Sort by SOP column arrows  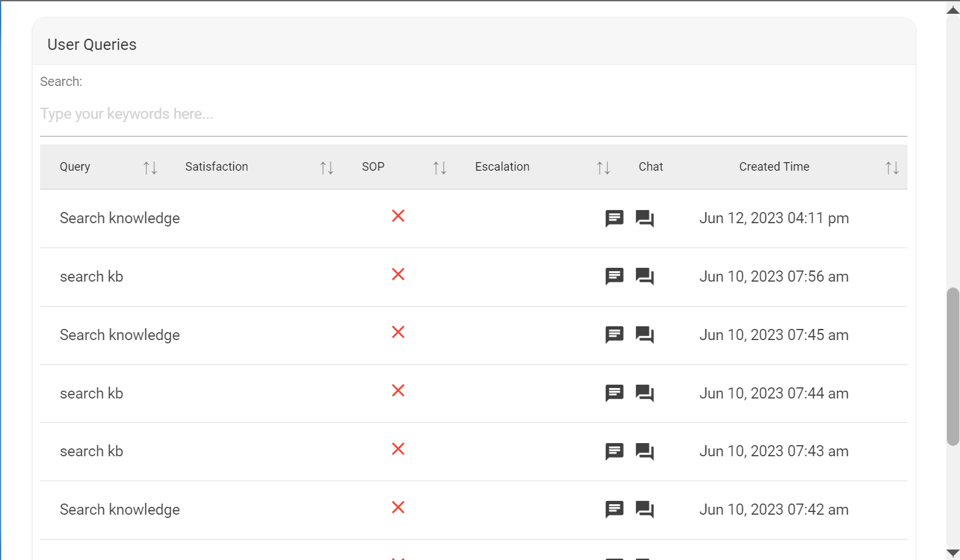[x=440, y=167]
